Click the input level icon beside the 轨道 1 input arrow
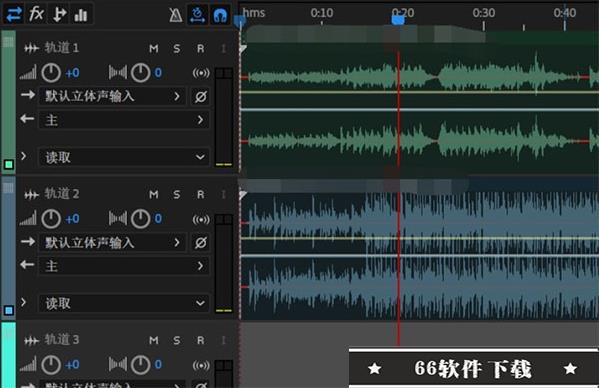599x388 pixels. coord(28,94)
